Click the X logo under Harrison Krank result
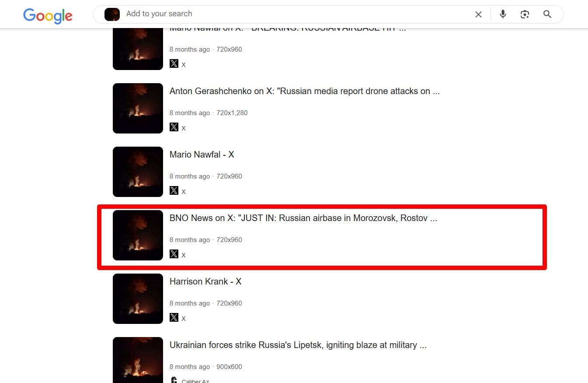588x383 pixels. coord(174,317)
